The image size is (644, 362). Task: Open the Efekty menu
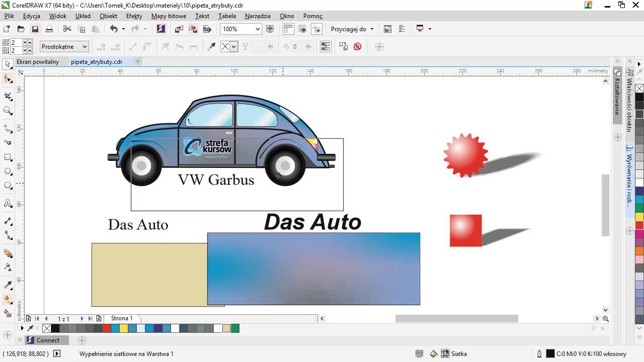pyautogui.click(x=134, y=16)
